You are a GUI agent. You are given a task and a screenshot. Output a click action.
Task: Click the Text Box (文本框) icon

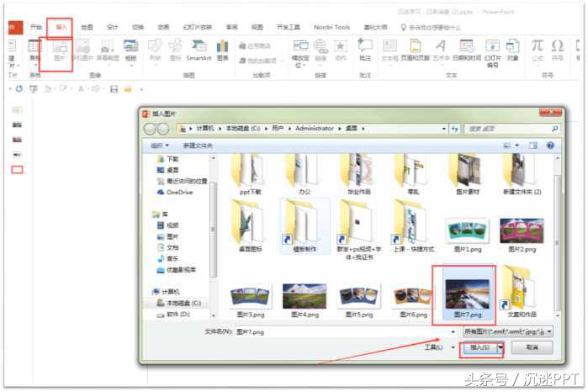(x=389, y=50)
